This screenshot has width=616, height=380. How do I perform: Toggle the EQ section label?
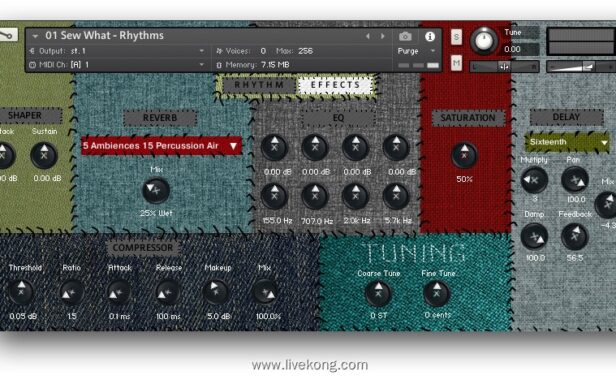pyautogui.click(x=338, y=118)
